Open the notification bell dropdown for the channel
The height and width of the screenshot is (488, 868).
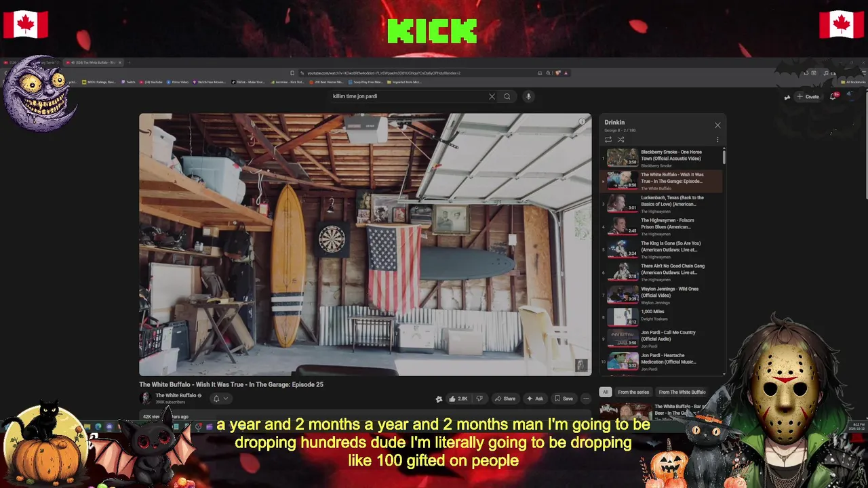tap(220, 399)
